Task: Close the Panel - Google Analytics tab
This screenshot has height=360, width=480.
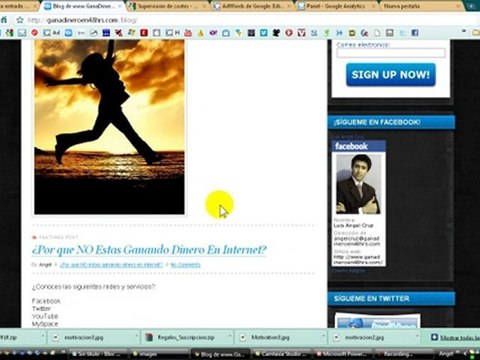Action: coord(374,6)
